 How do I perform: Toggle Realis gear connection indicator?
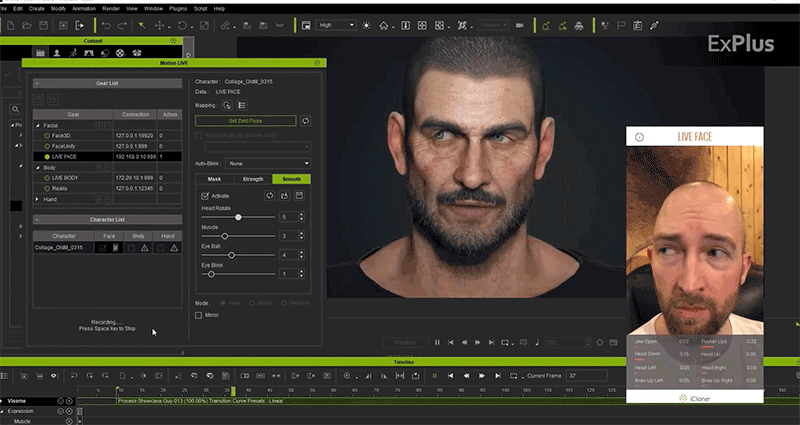click(x=47, y=188)
